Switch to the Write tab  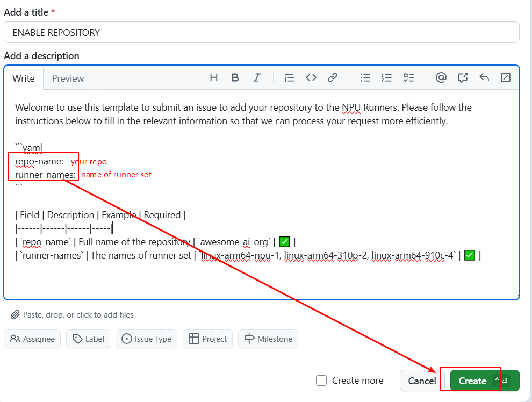(24, 78)
